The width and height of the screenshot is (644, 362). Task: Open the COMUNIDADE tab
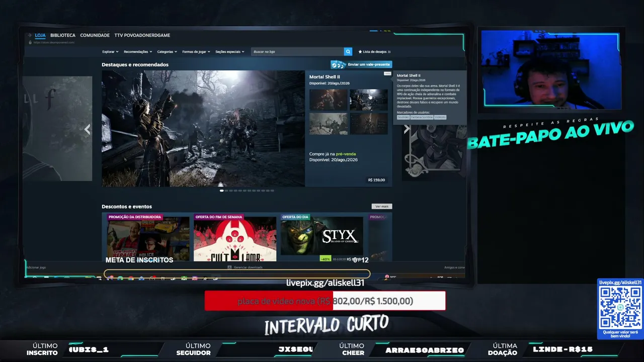(x=95, y=35)
